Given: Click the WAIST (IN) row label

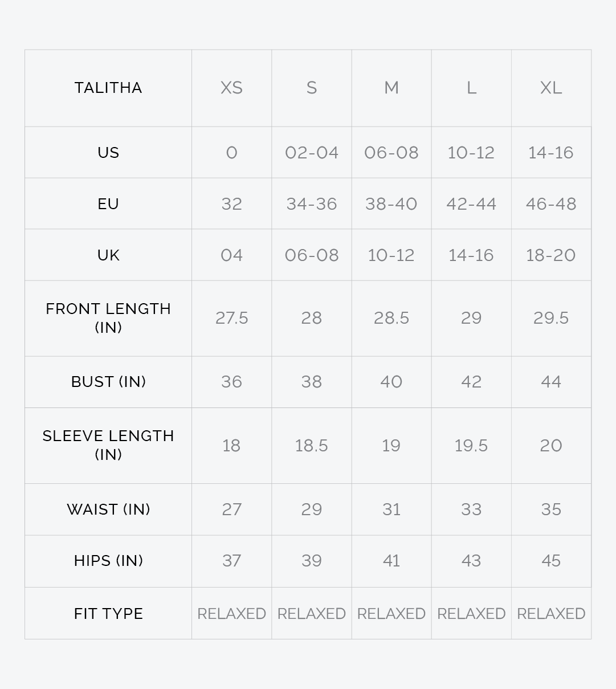Looking at the screenshot, I should pos(108,509).
